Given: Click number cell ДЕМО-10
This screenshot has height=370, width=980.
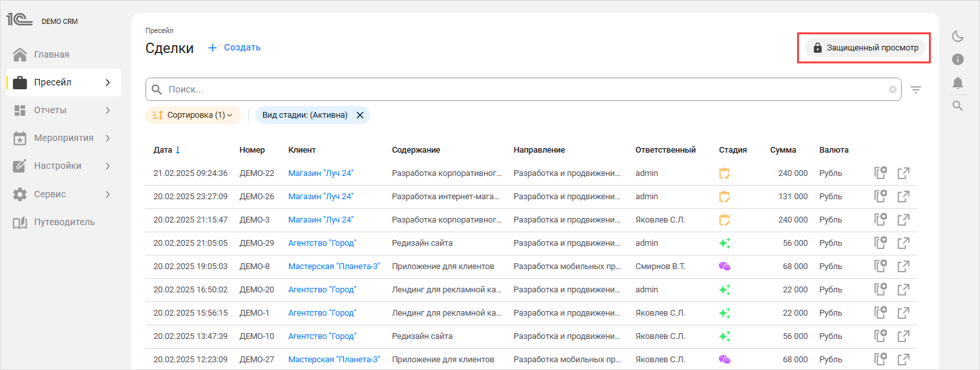Looking at the screenshot, I should coord(257,336).
